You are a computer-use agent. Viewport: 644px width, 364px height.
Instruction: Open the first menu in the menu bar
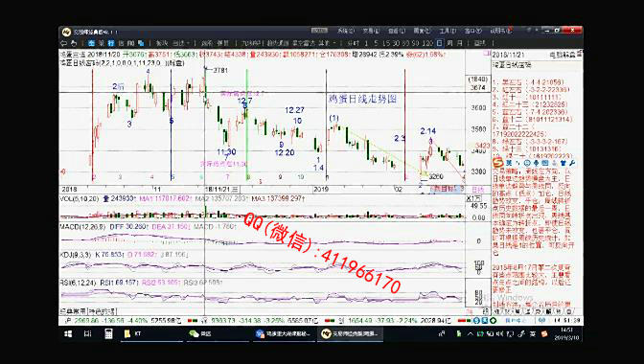[346, 31]
